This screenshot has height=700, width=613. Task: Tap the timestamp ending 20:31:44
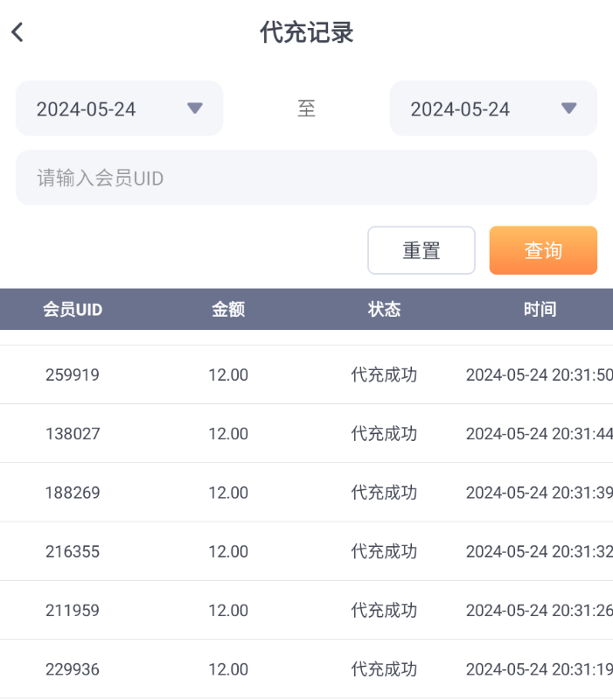(539, 434)
